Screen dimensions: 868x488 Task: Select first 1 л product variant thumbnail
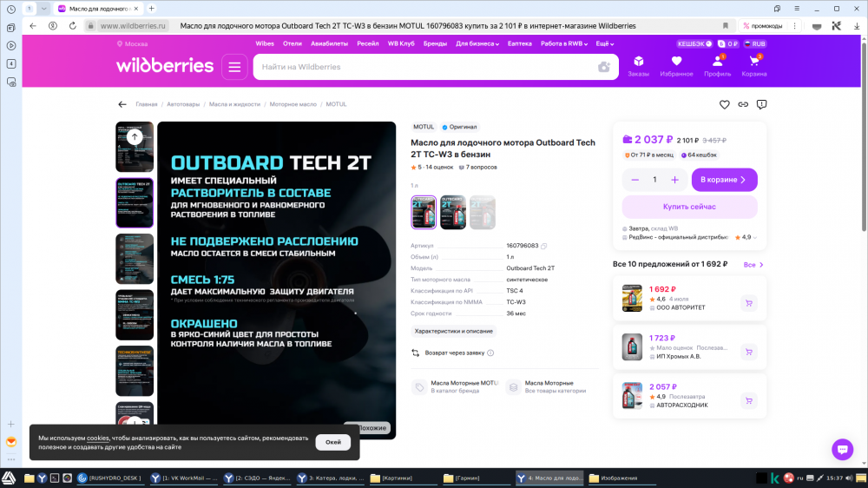(424, 212)
